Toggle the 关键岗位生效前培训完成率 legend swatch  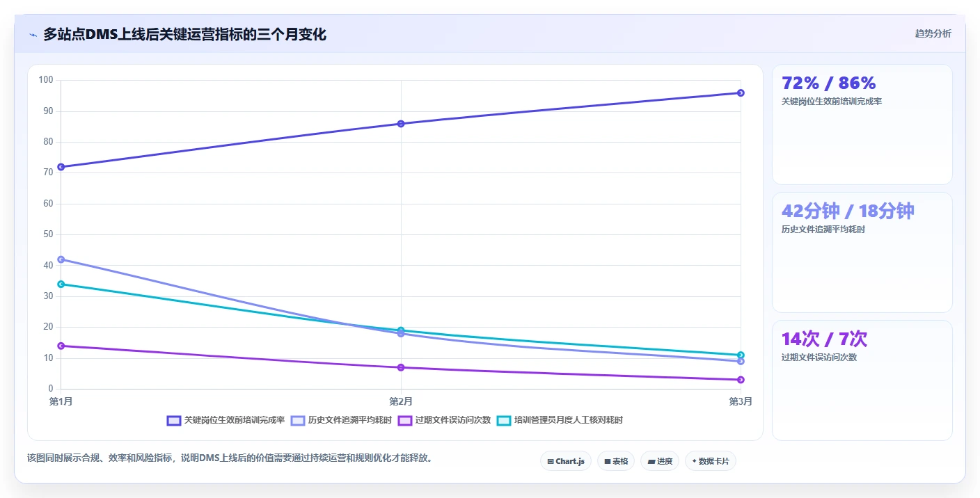pos(174,420)
